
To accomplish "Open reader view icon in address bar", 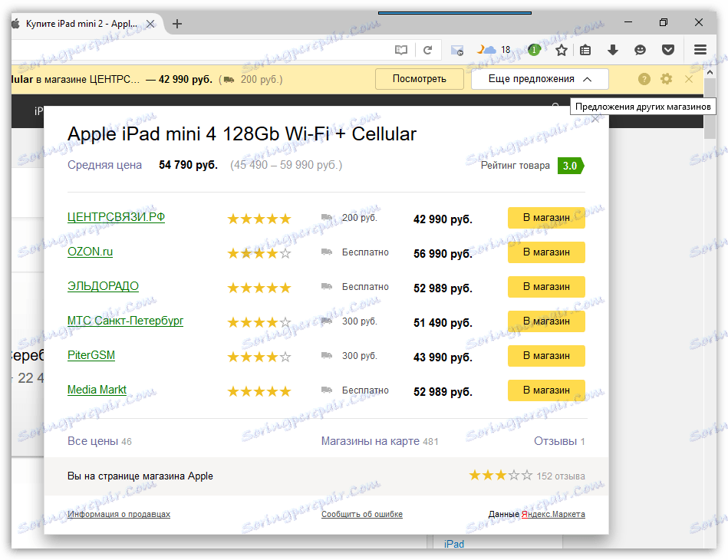I will 401,50.
